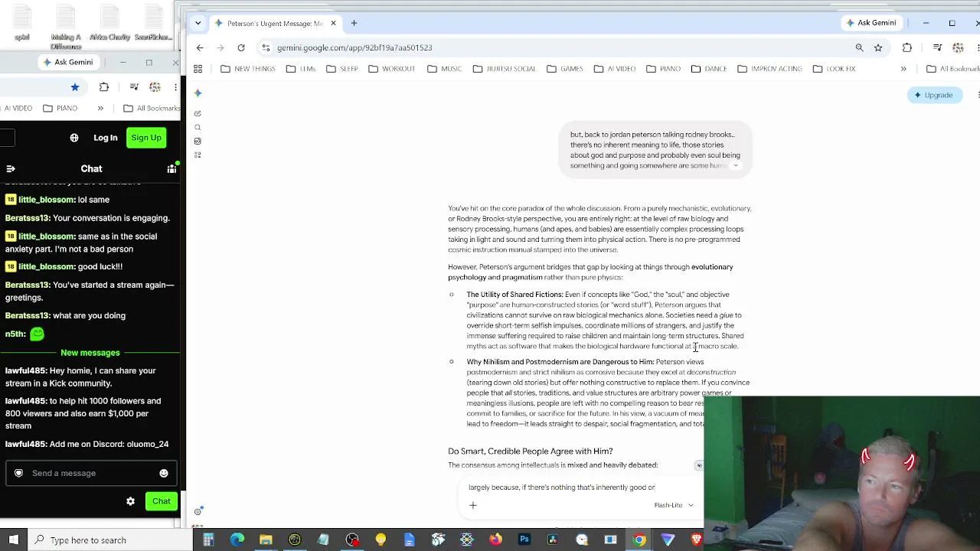Click the blue star in the left window
980x551 pixels.
click(x=75, y=87)
